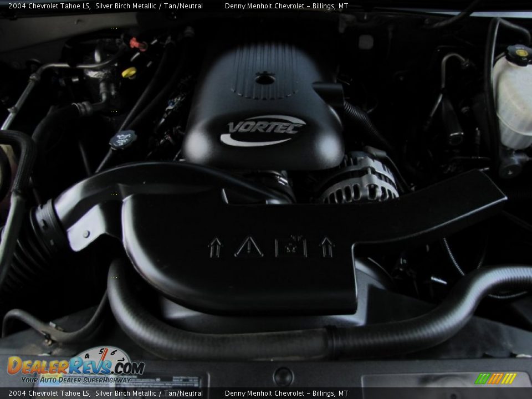Click the yellow dipstick handle
532x399 pixels.
coord(129,72)
